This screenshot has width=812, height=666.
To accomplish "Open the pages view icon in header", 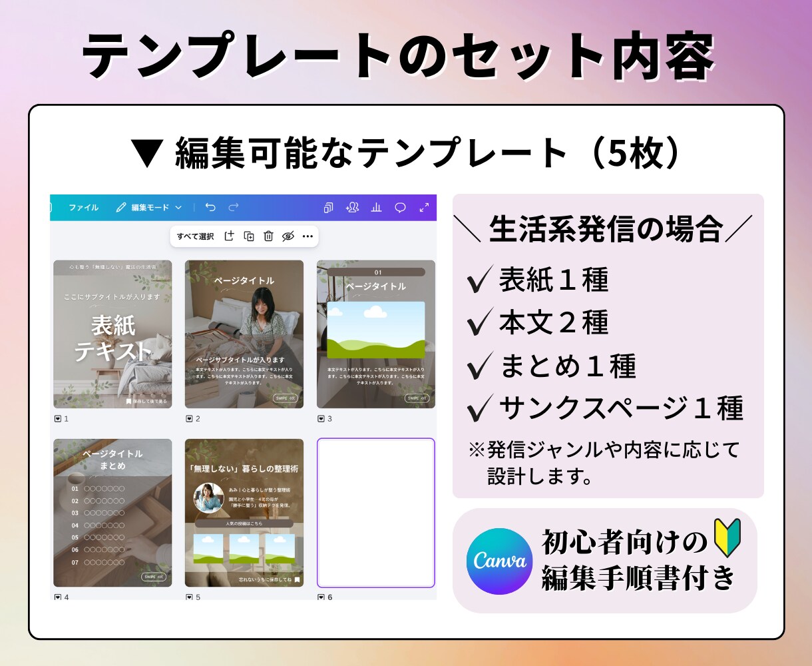I will tap(328, 208).
